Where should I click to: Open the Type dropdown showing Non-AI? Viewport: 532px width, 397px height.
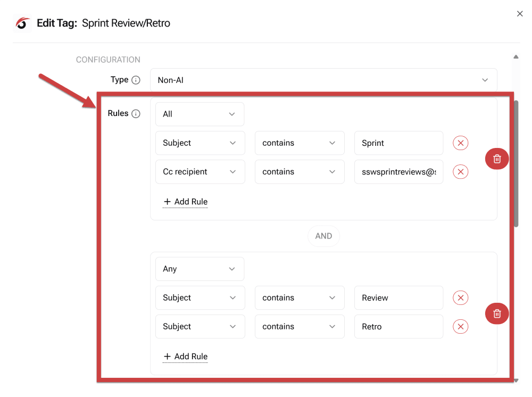(323, 80)
